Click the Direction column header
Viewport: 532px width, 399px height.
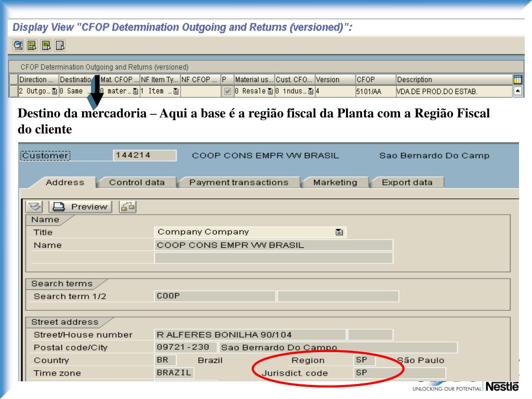coord(38,79)
